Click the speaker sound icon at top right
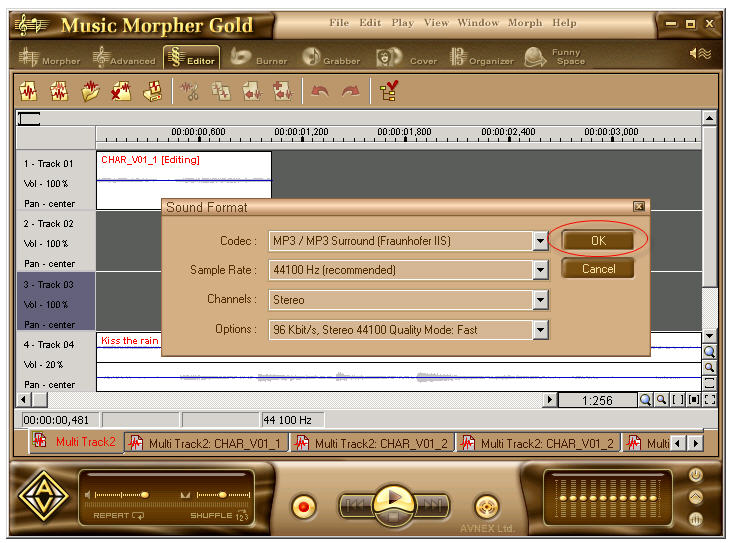The image size is (734, 543). [x=700, y=54]
